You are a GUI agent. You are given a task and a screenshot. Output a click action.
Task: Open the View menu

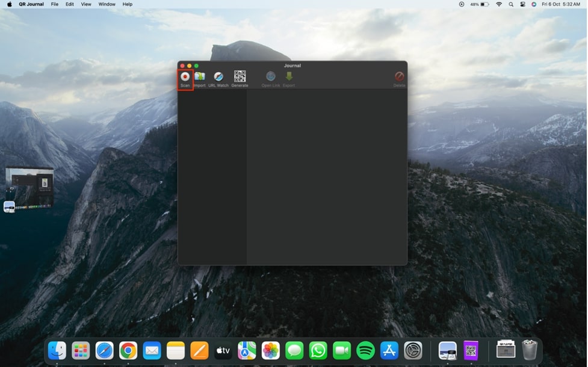click(86, 4)
